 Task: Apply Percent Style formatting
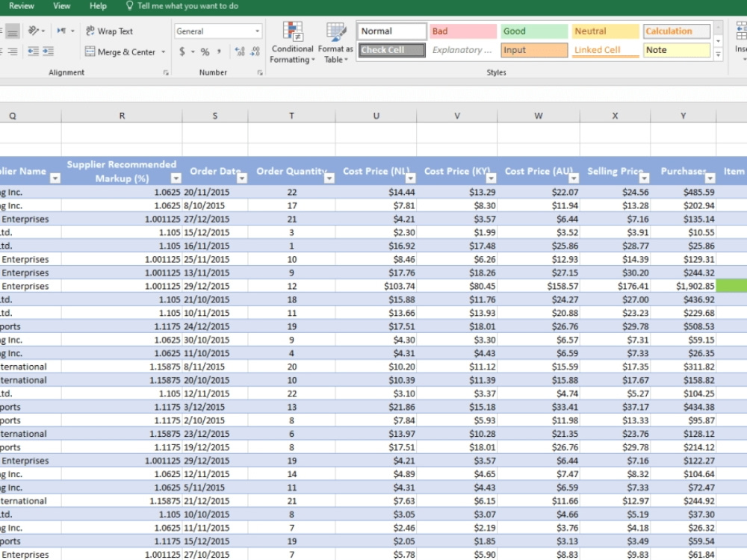[205, 52]
